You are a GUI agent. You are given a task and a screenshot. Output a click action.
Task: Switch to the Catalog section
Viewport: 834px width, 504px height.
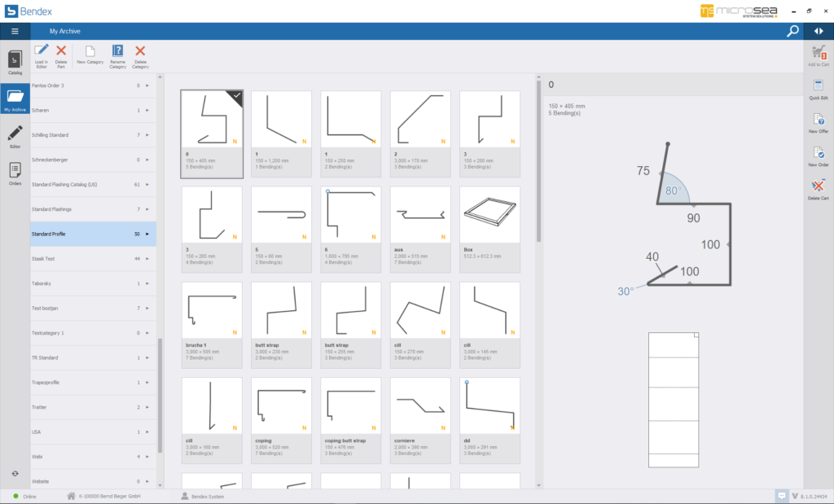14,61
